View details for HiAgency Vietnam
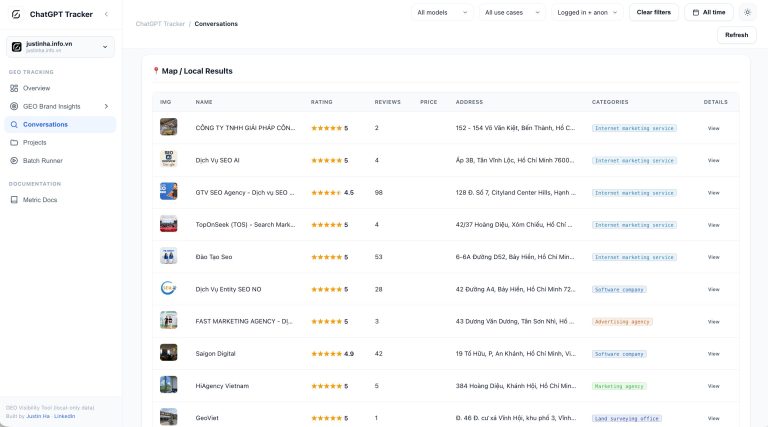Image resolution: width=768 pixels, height=427 pixels. click(714, 386)
